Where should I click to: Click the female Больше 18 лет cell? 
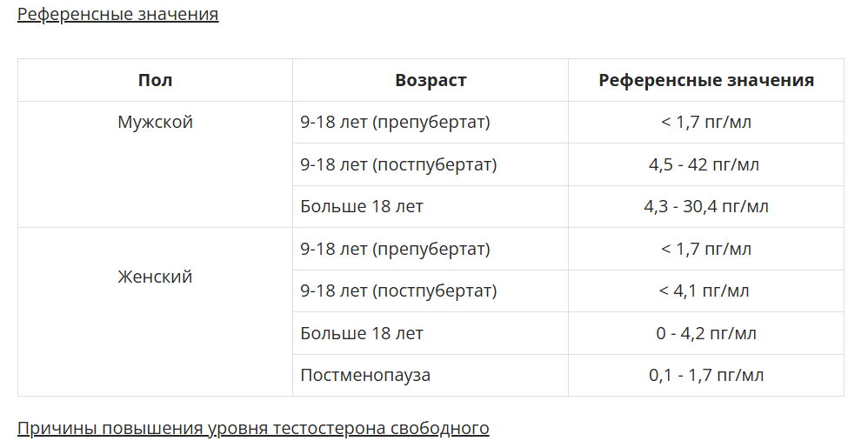click(x=431, y=333)
